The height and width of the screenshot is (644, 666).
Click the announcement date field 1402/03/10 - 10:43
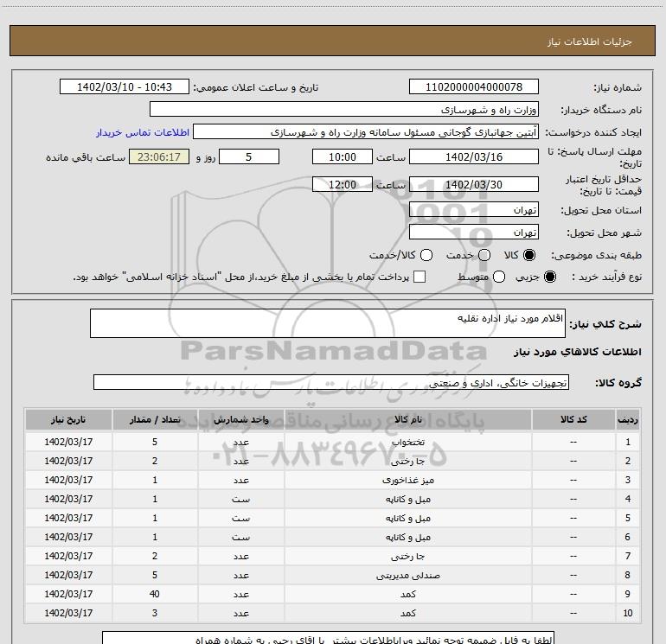125,86
